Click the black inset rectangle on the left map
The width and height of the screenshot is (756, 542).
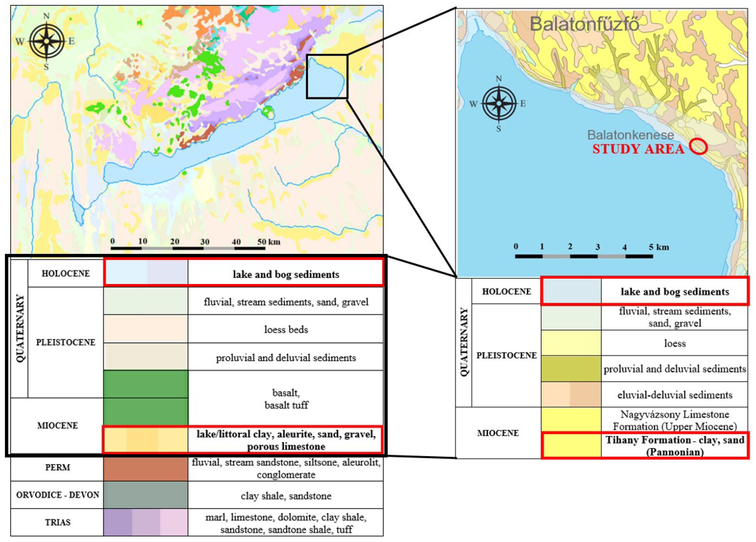click(x=327, y=76)
